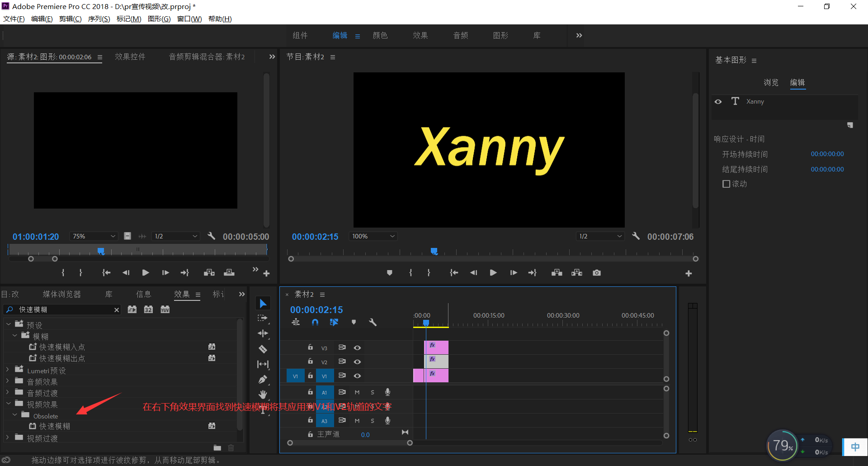Select the Selection arrow tool

point(263,303)
